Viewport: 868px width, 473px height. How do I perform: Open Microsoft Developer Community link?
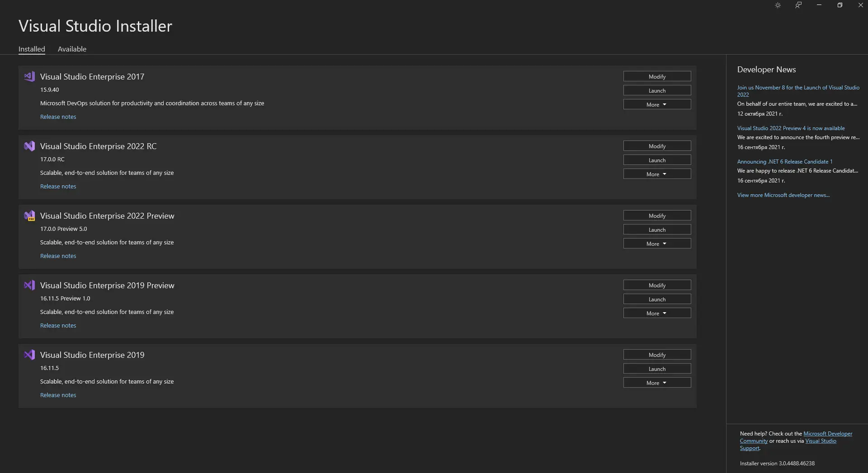(827, 434)
